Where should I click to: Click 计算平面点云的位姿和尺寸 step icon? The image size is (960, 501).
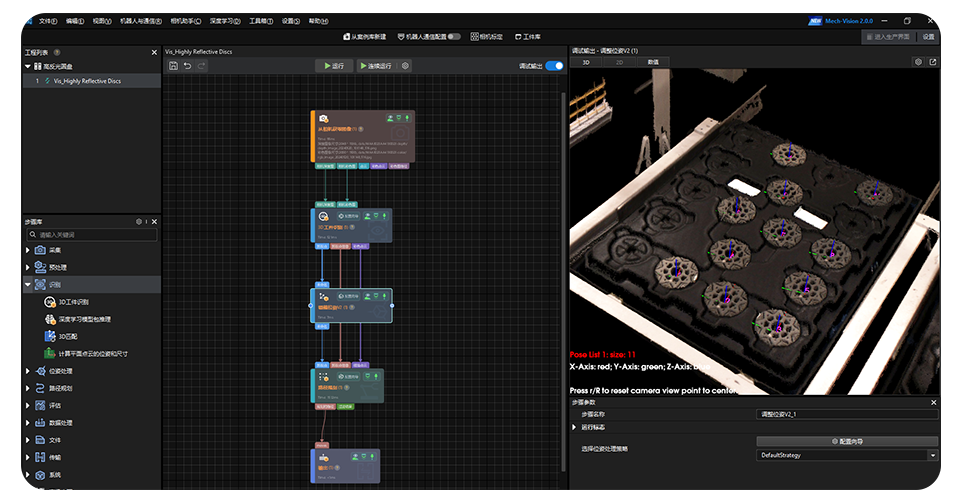point(49,353)
